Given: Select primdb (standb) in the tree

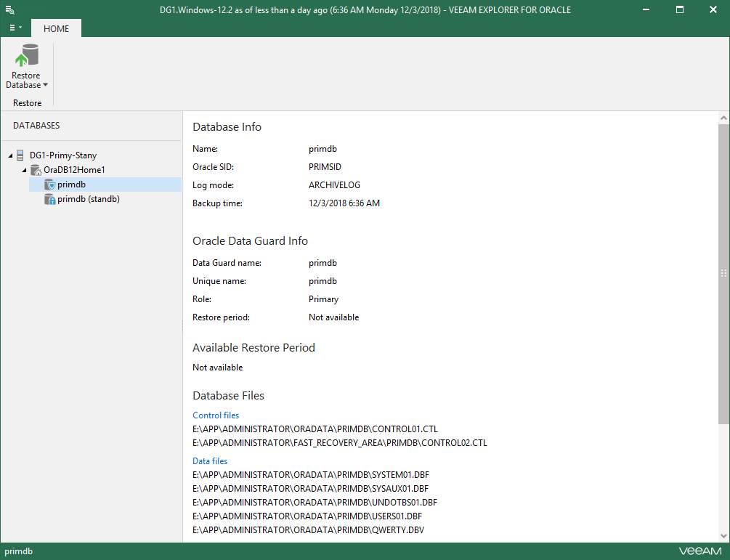Looking at the screenshot, I should [x=89, y=199].
